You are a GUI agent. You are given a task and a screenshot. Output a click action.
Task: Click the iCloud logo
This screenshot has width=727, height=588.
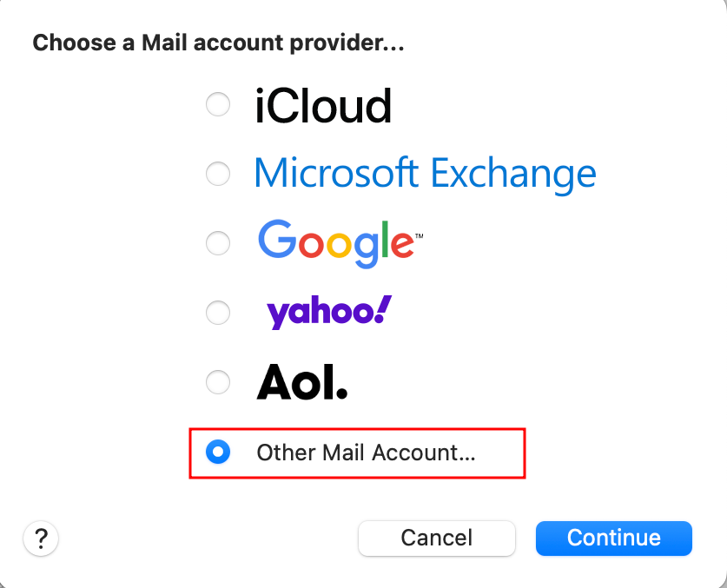coord(323,104)
